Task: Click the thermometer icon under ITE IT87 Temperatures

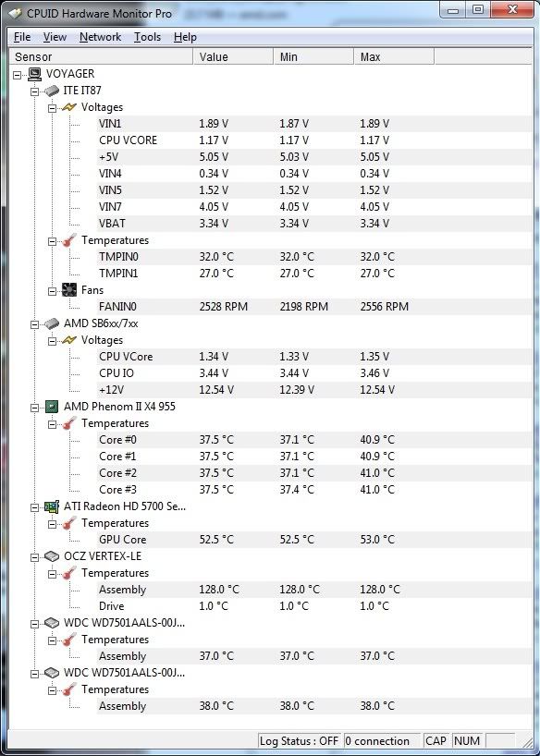Action: pyautogui.click(x=69, y=240)
